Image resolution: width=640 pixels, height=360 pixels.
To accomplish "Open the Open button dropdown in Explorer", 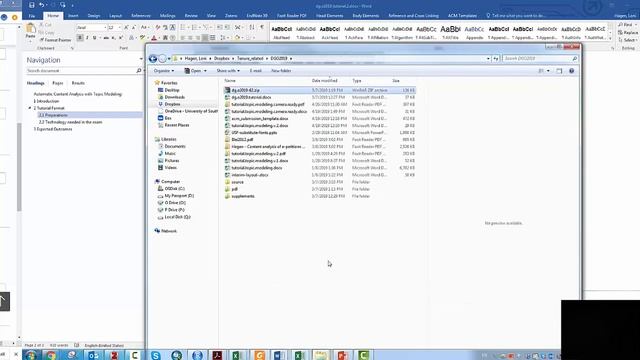I will 205,71.
